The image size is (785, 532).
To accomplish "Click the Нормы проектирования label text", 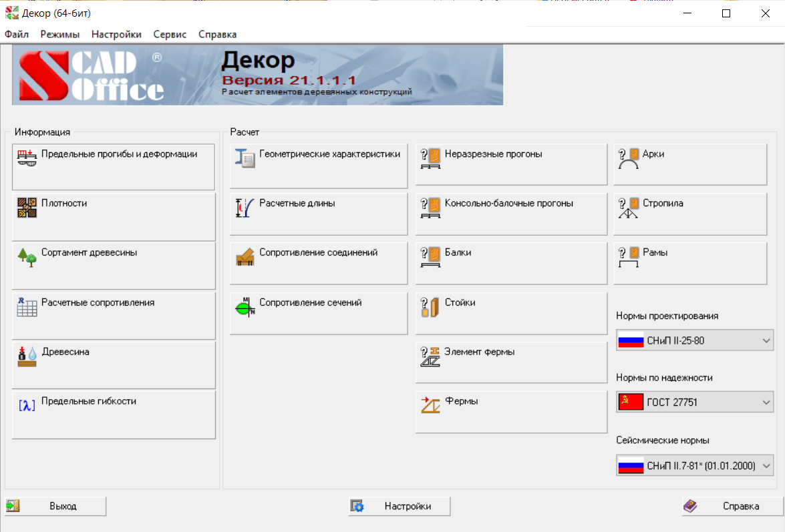I will click(667, 316).
